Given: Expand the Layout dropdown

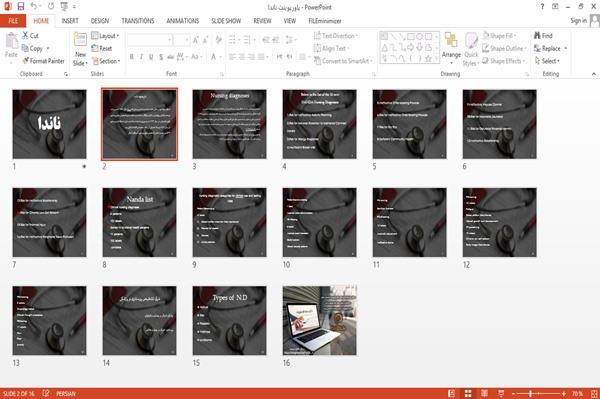Looking at the screenshot, I should pos(105,36).
